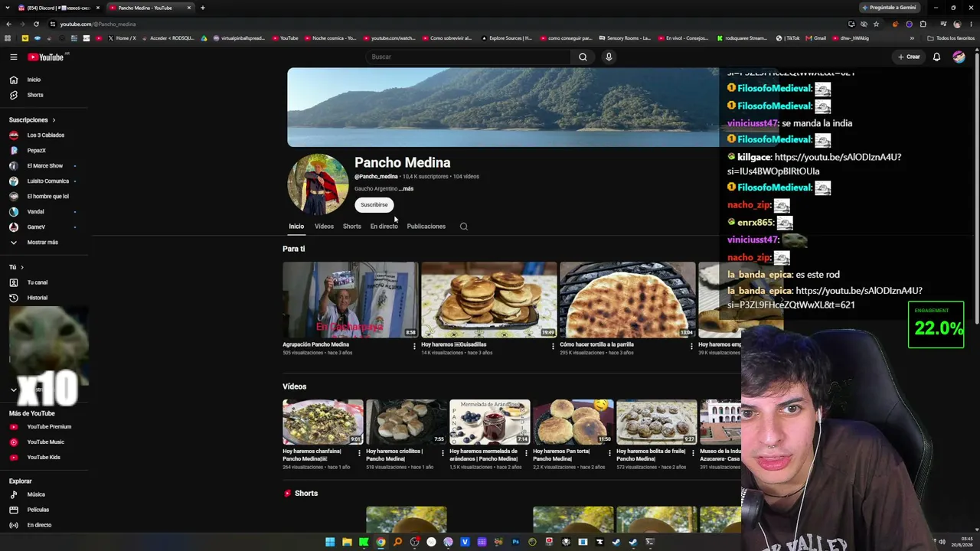980x551 pixels.
Task: Close the Pancho Medina YouTube tab
Action: [x=189, y=8]
